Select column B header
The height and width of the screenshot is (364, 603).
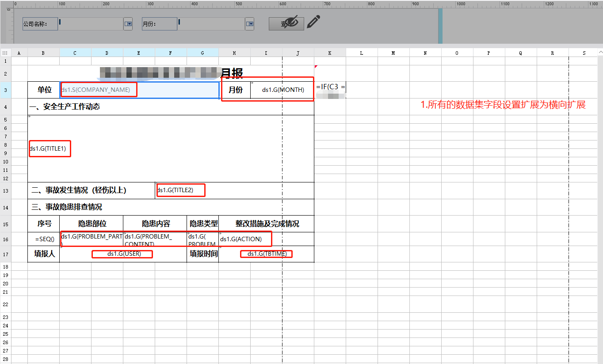[x=43, y=53]
